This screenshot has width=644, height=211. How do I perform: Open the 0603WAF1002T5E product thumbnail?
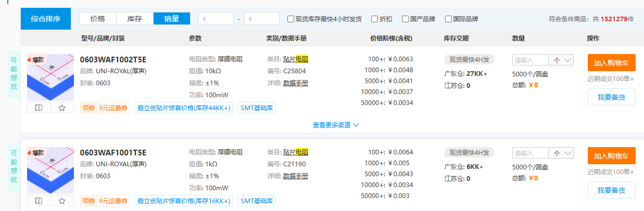[x=51, y=78]
